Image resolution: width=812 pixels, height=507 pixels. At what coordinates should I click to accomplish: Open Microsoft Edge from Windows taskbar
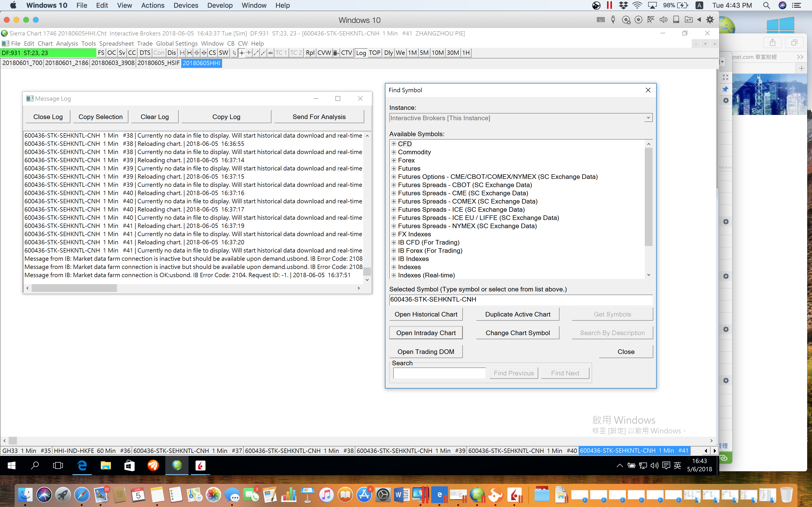pyautogui.click(x=82, y=465)
